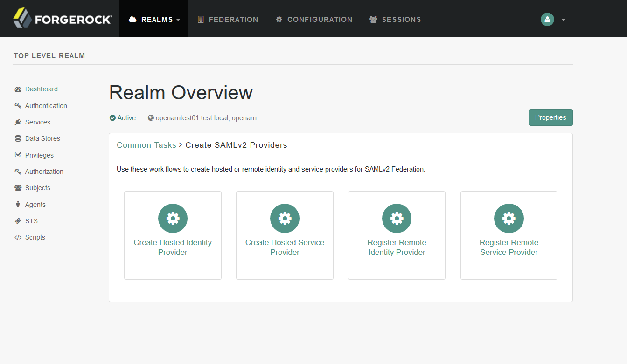This screenshot has width=627, height=364.
Task: Go to the Configuration menu
Action: 314,20
